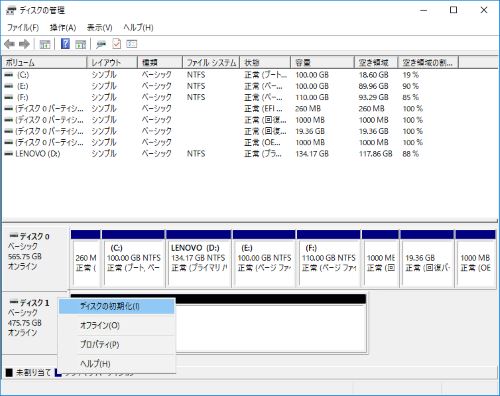Image resolution: width=500 pixels, height=396 pixels.
Task: Click the unallocated white area of Disk 1
Action: click(270, 328)
